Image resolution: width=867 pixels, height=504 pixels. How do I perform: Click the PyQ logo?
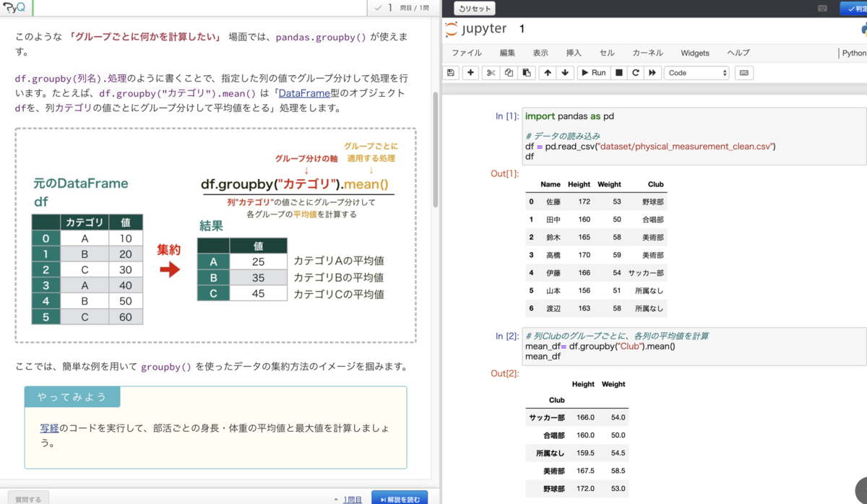coord(14,7)
